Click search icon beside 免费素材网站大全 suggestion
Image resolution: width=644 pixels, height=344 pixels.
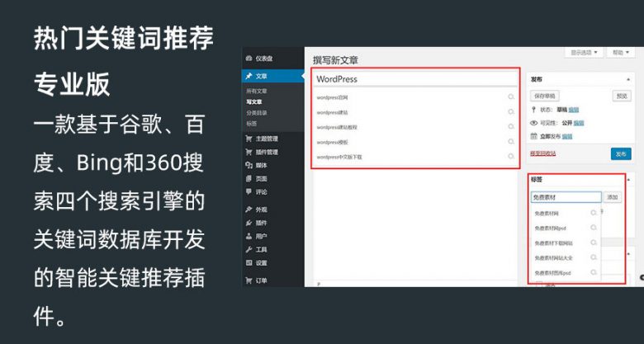(594, 257)
